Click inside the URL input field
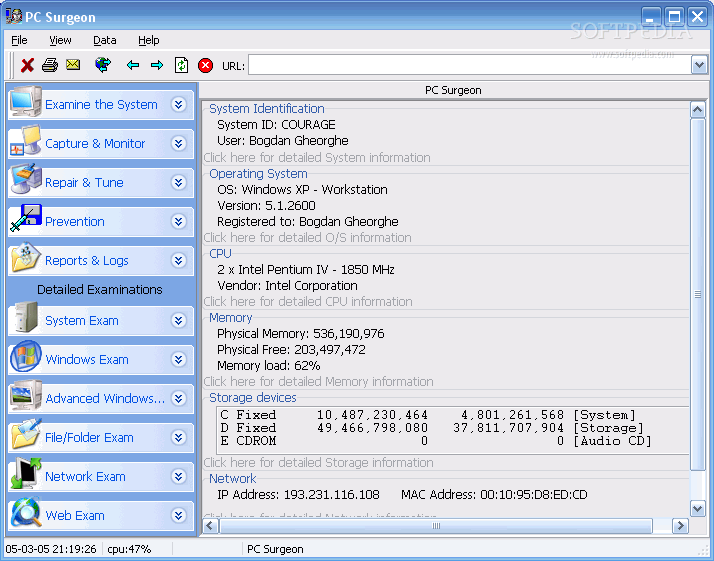 [469, 65]
